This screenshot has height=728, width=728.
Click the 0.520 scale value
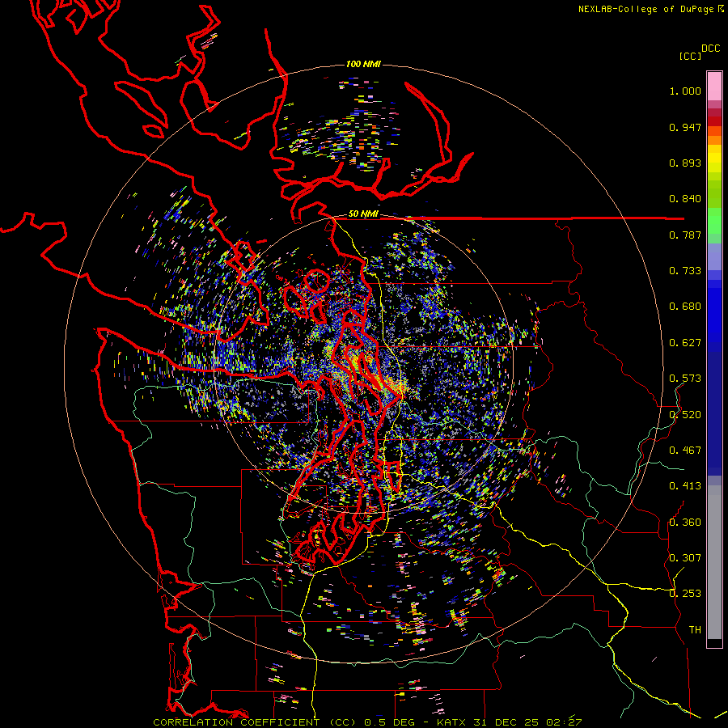tap(685, 415)
